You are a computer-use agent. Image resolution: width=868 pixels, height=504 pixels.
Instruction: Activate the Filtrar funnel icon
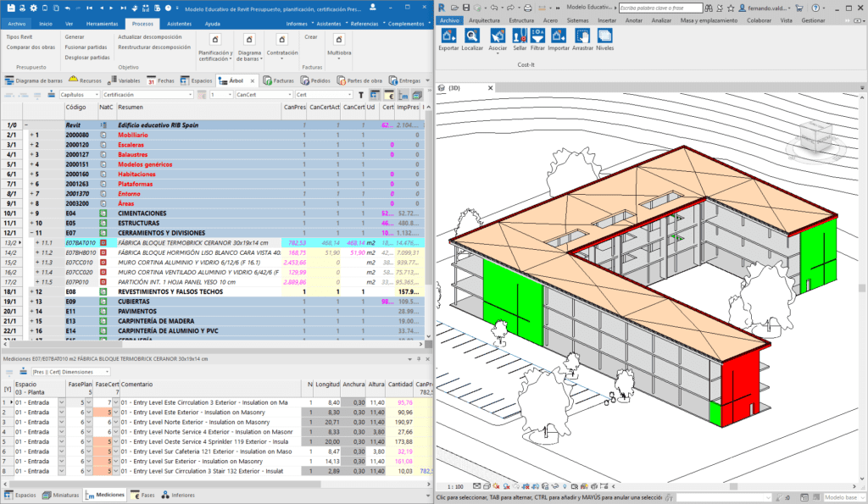pyautogui.click(x=538, y=36)
